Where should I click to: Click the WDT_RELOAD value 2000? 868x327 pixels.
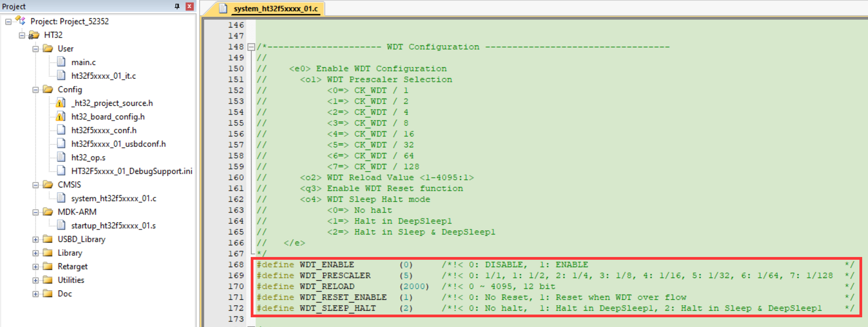(414, 287)
